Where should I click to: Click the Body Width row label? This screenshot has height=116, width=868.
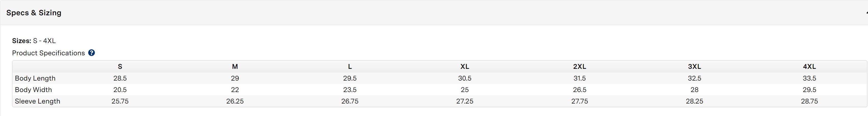point(33,90)
